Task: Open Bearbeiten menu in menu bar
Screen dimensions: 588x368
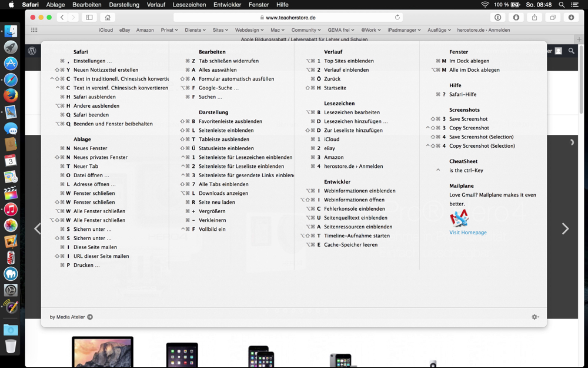Action: 87,5
